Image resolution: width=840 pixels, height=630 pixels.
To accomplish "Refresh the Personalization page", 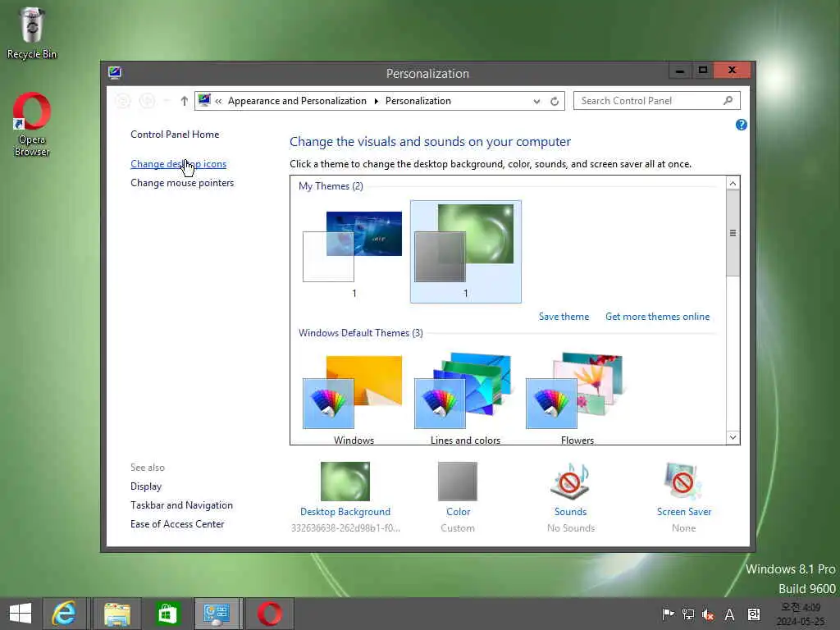I will pyautogui.click(x=555, y=101).
